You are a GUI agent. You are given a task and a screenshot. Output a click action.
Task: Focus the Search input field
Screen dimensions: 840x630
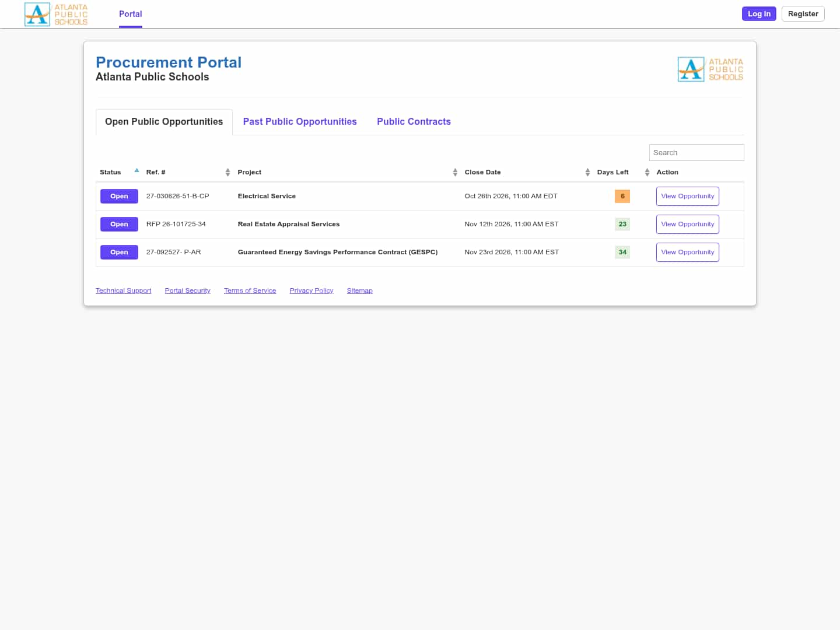[696, 152]
